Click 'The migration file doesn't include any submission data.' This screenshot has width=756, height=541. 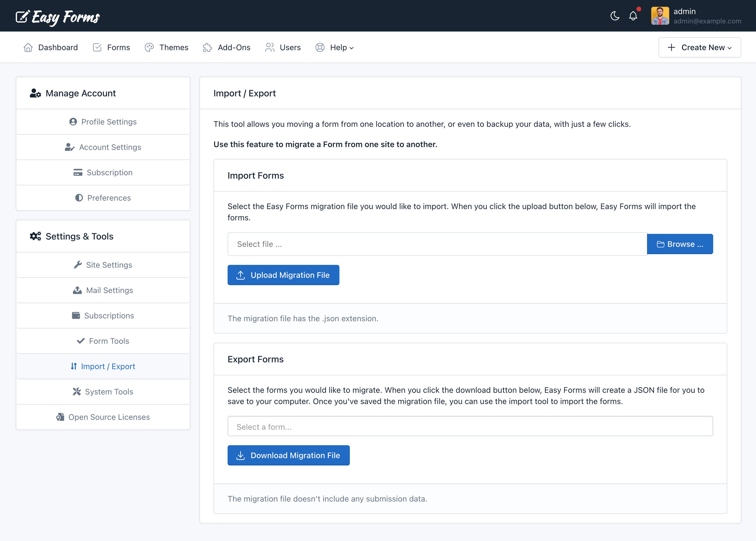(327, 499)
